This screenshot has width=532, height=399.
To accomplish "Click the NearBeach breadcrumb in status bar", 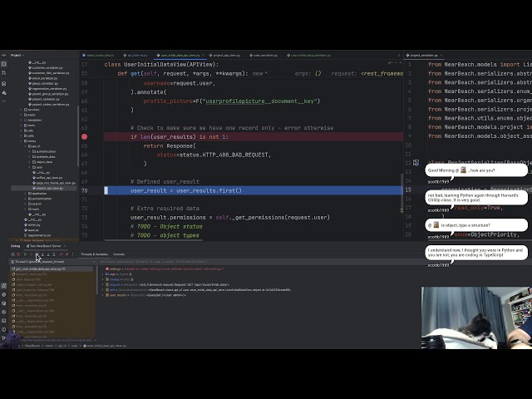I will coord(32,346).
